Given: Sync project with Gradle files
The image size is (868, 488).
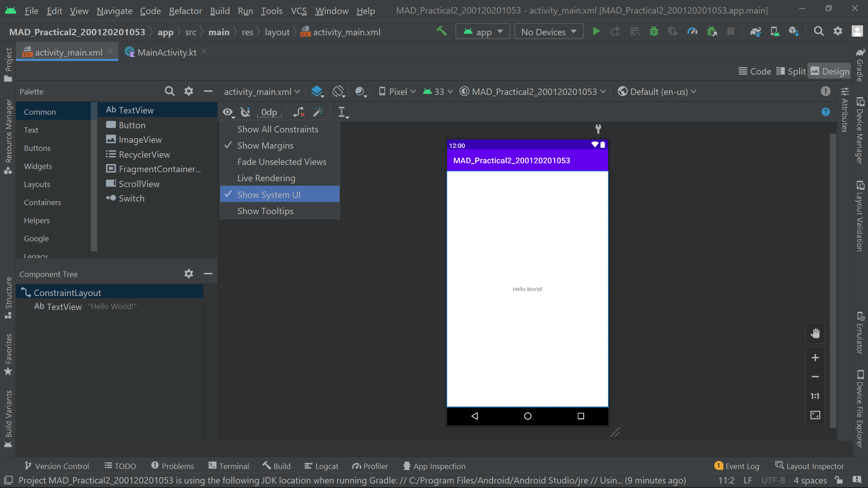Looking at the screenshot, I should 755,31.
